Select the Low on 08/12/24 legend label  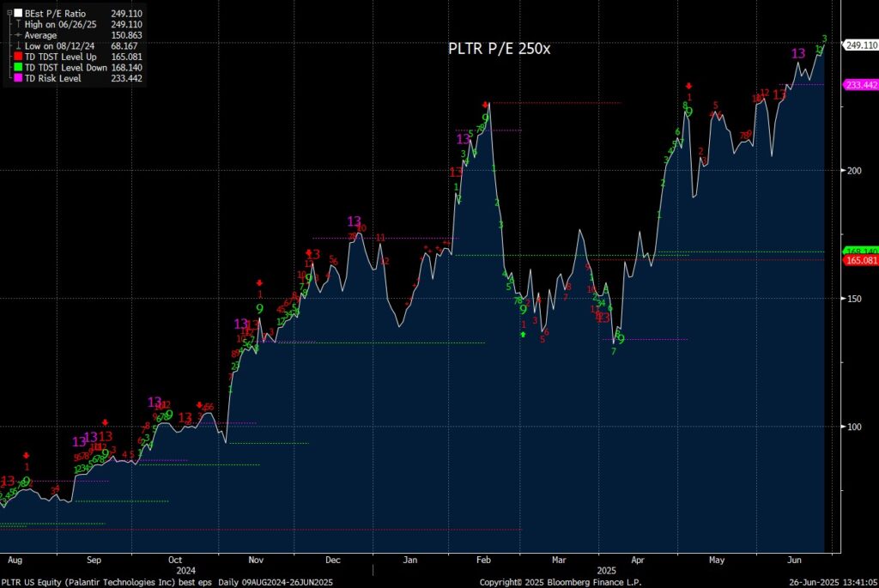pyautogui.click(x=59, y=46)
